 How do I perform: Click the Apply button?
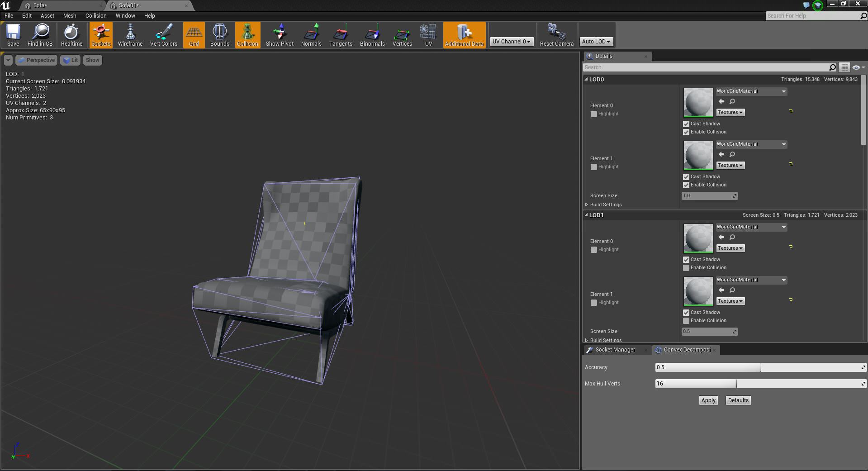pos(708,400)
